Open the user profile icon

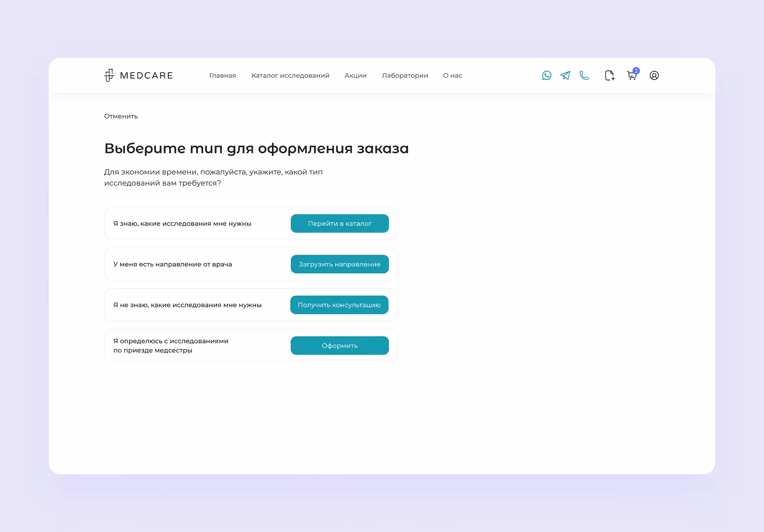point(654,76)
